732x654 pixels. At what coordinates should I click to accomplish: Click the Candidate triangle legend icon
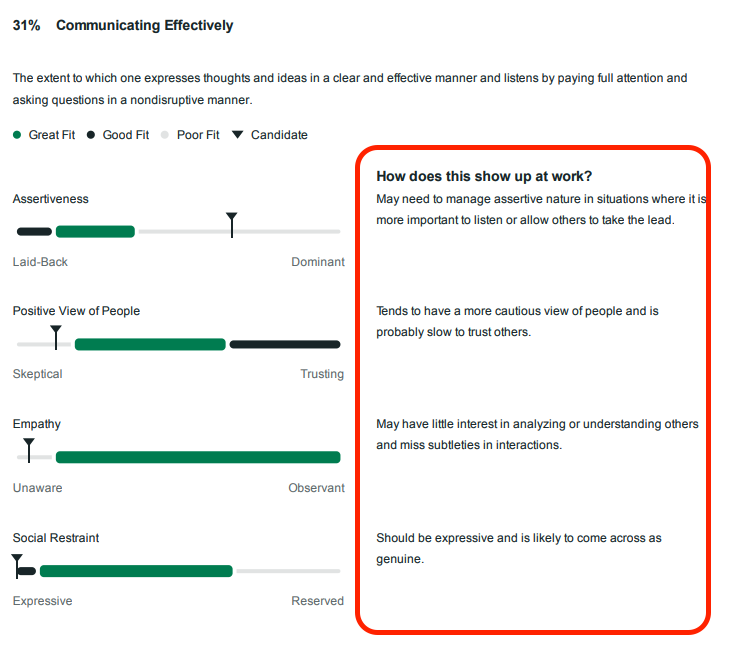(x=237, y=135)
